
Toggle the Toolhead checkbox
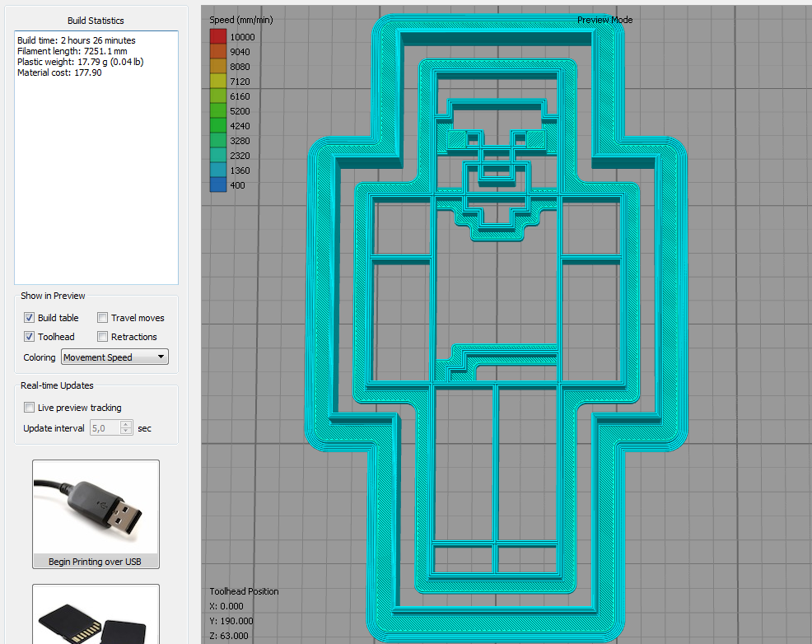coord(29,337)
